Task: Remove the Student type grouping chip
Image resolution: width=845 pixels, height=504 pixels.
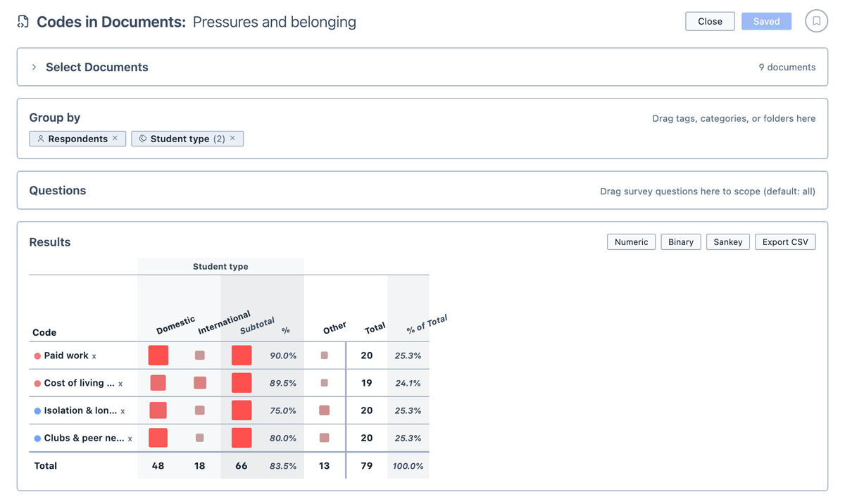Action: pos(232,139)
